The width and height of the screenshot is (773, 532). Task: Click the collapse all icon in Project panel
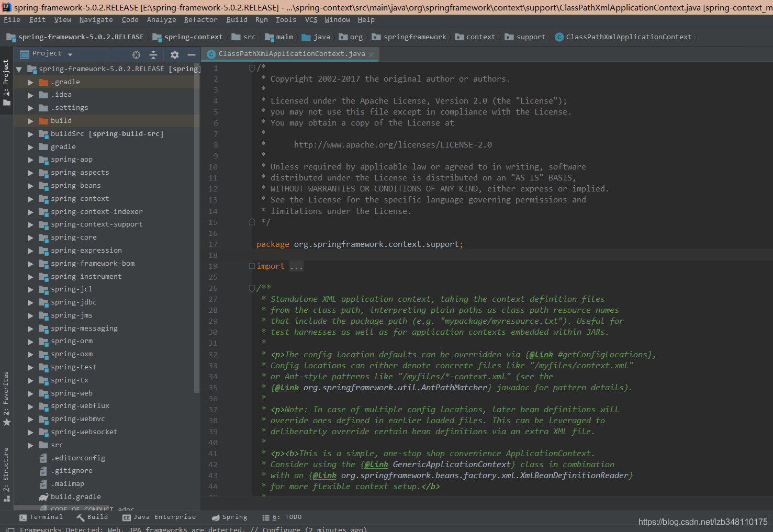tap(153, 54)
